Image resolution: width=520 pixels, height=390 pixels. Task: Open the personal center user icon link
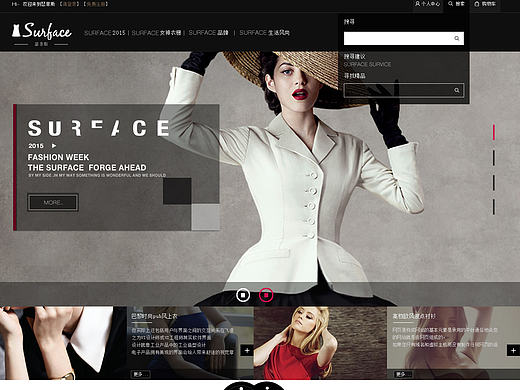point(427,4)
